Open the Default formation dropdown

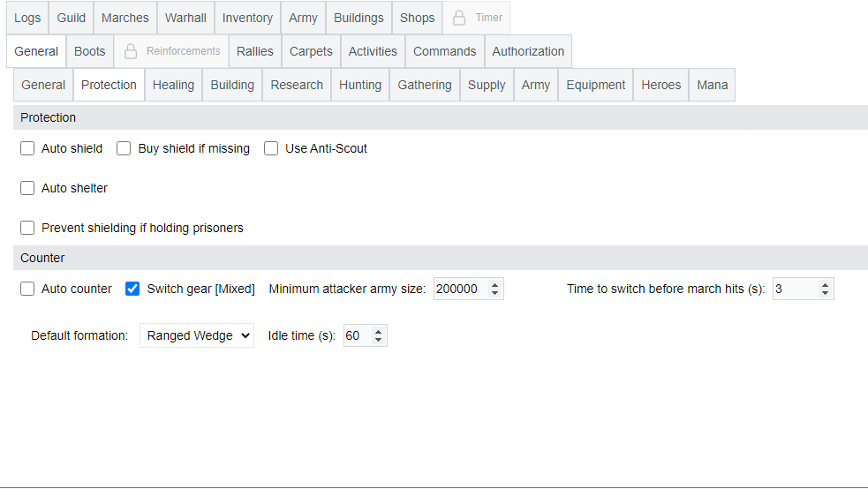coord(196,336)
